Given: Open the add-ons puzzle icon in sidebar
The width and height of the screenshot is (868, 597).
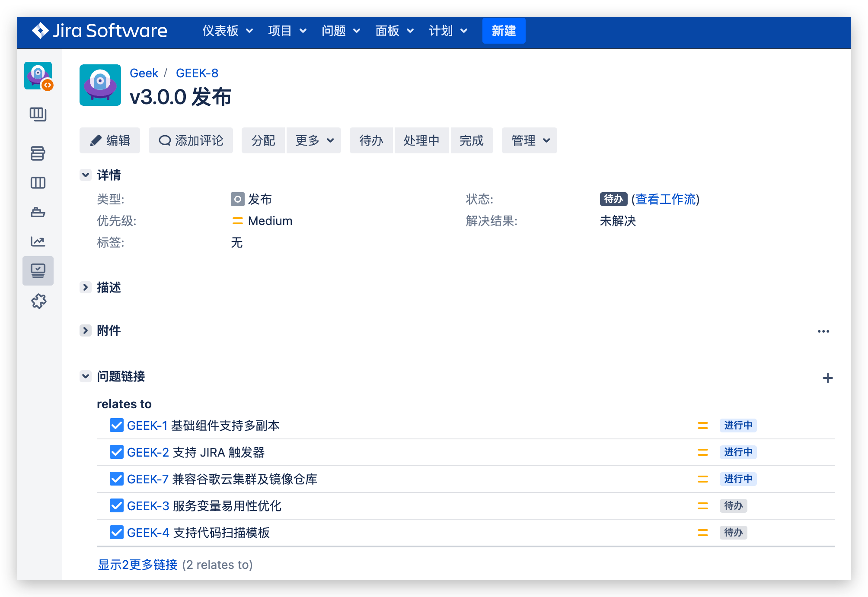Looking at the screenshot, I should click(38, 301).
